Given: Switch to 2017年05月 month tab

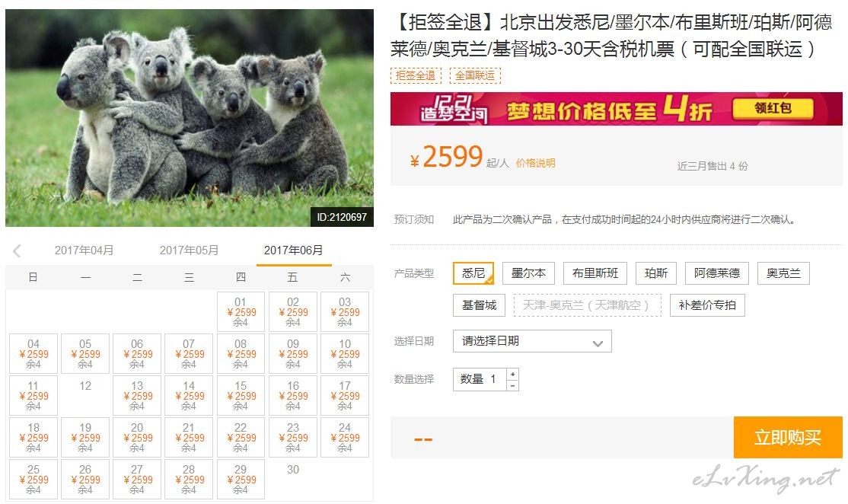Looking at the screenshot, I should coord(189,250).
